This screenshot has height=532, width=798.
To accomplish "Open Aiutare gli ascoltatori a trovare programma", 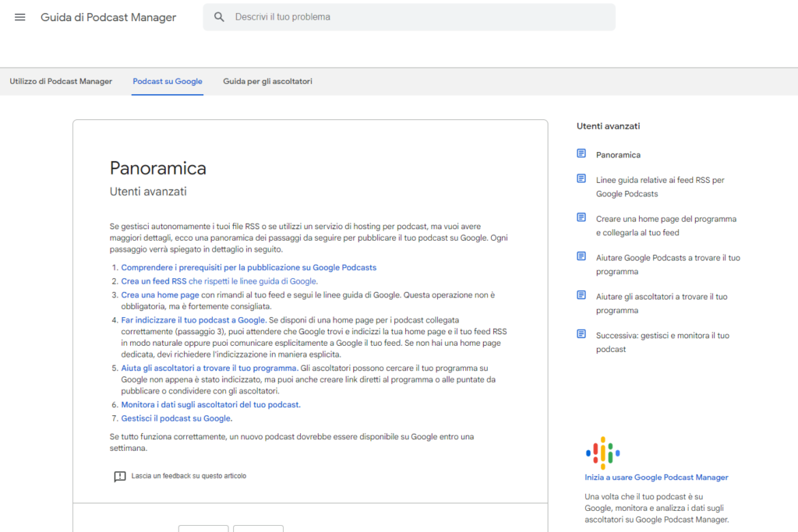I will pyautogui.click(x=662, y=304).
